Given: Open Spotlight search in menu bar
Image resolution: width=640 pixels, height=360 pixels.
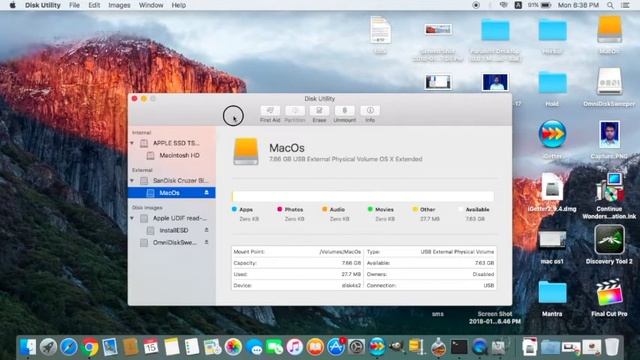Looking at the screenshot, I should (610, 5).
